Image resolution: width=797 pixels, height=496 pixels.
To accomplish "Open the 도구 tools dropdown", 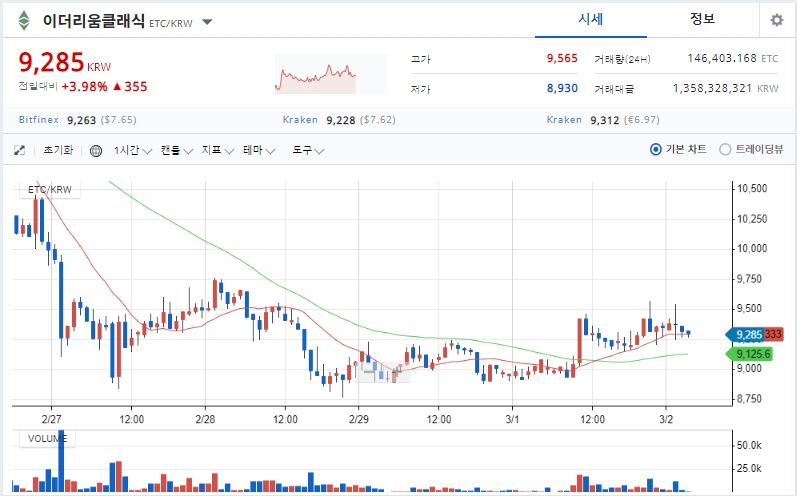I will pos(308,150).
